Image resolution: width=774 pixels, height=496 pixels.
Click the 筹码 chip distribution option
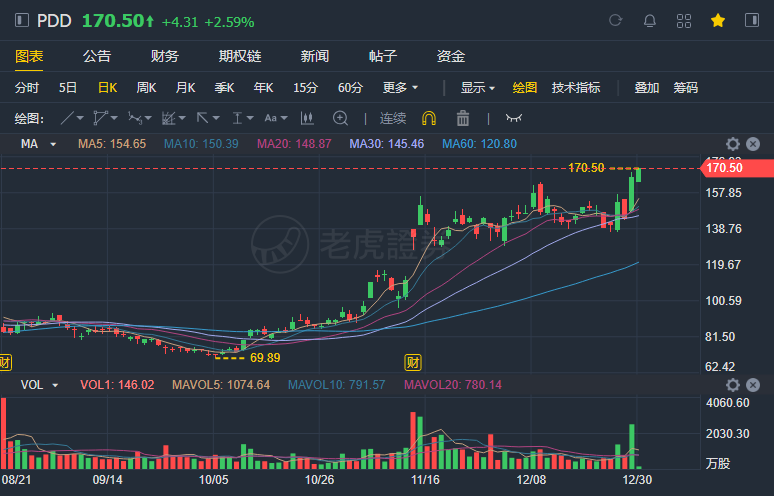pos(686,88)
